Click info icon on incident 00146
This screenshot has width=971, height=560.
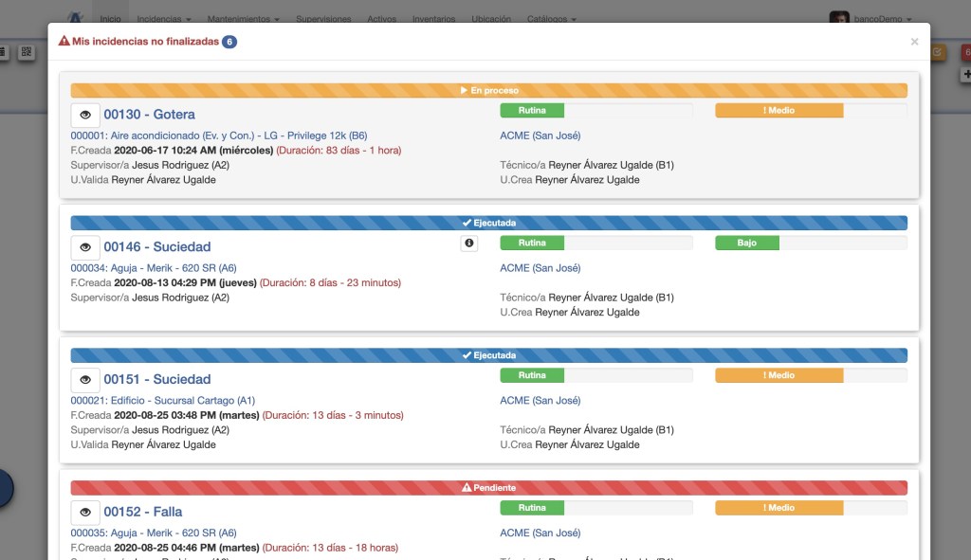coord(468,244)
